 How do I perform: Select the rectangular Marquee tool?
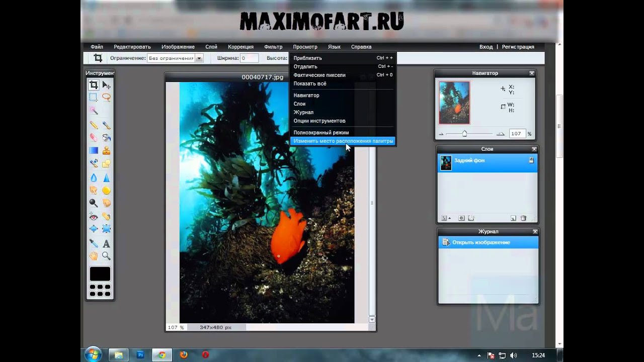click(94, 98)
